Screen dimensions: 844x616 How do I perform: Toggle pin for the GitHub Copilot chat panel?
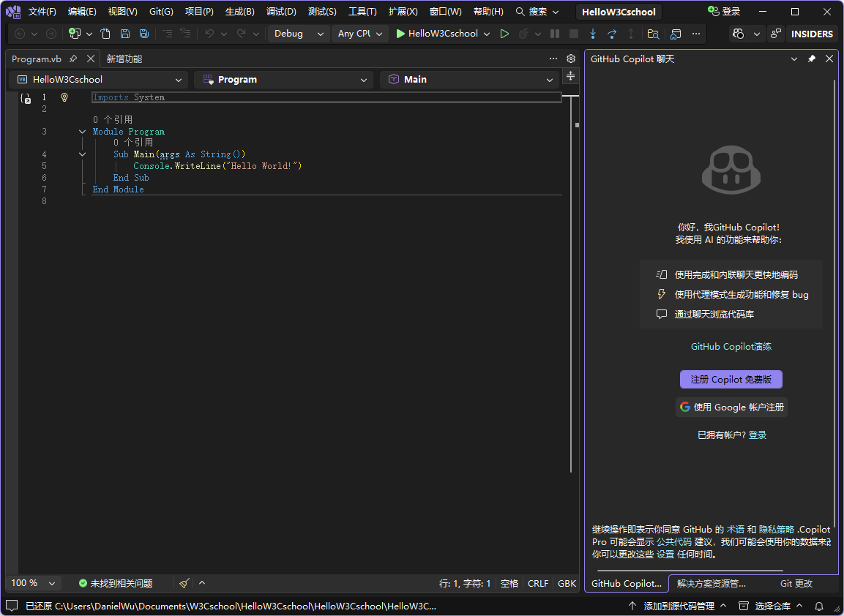coord(812,59)
